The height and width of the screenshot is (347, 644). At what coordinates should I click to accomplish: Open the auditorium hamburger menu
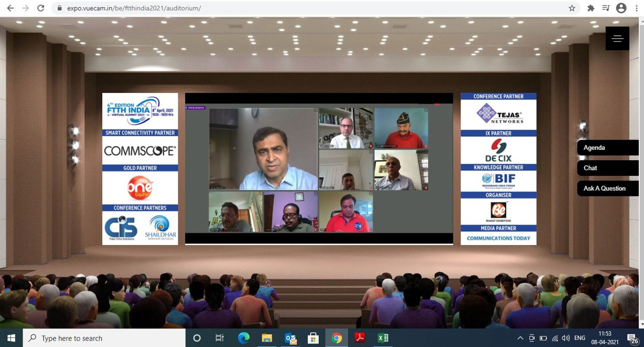point(618,39)
